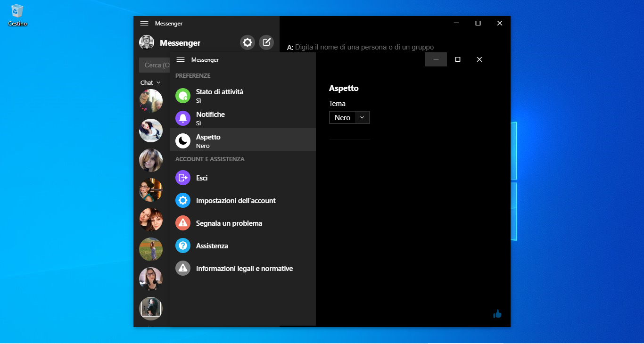This screenshot has height=344, width=644.
Task: Open the seventh chat contact avatar
Action: coord(151,279)
